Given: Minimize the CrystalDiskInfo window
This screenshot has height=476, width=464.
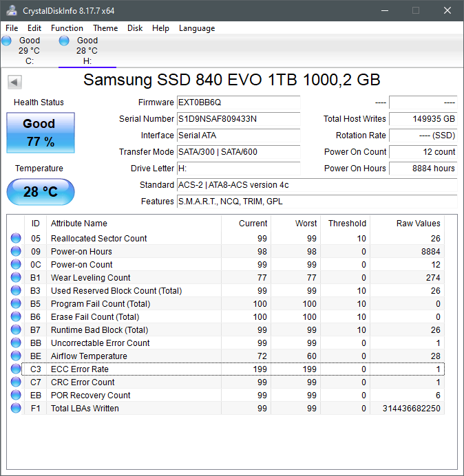Looking at the screenshot, I should [385, 10].
